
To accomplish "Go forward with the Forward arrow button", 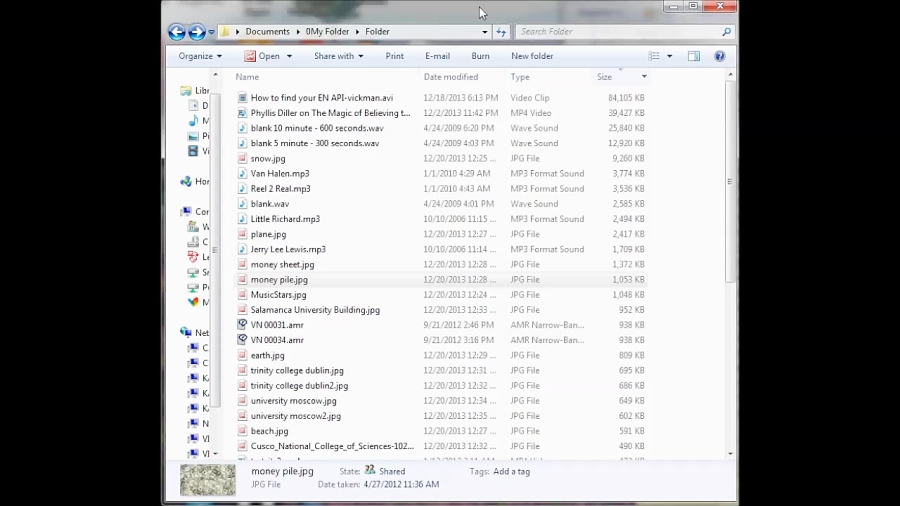I will (x=197, y=32).
